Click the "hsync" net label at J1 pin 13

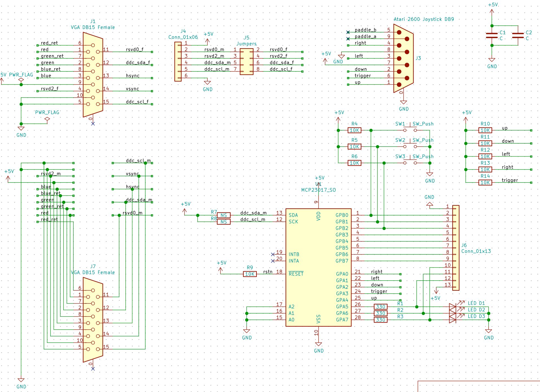(133, 76)
